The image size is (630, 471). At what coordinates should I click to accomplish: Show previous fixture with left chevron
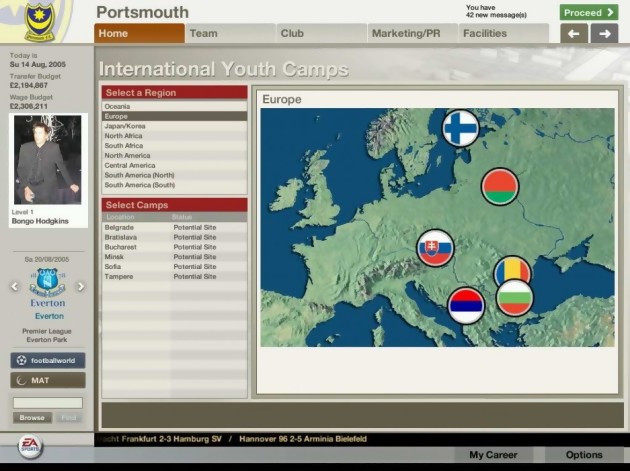[15, 286]
